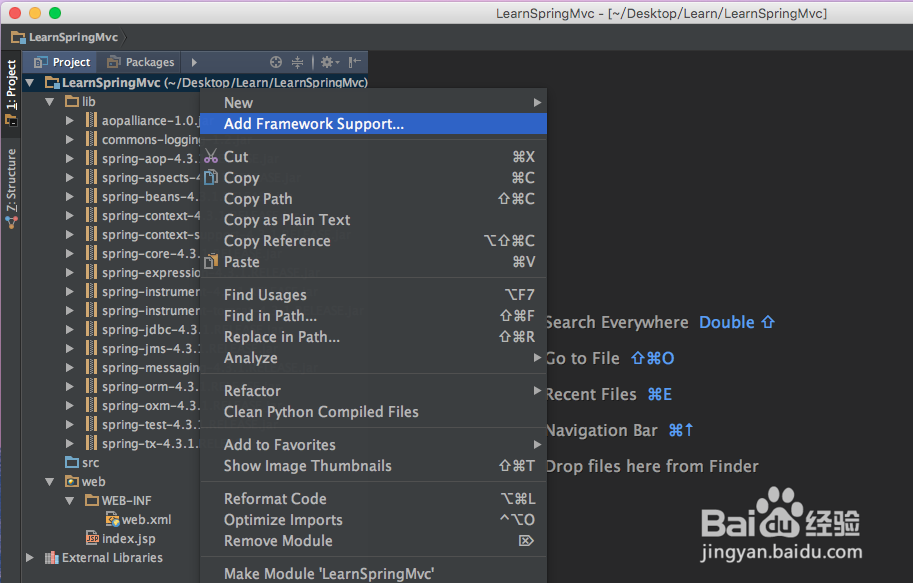This screenshot has height=583, width=913.
Task: Click the src folder icon
Action: click(72, 462)
